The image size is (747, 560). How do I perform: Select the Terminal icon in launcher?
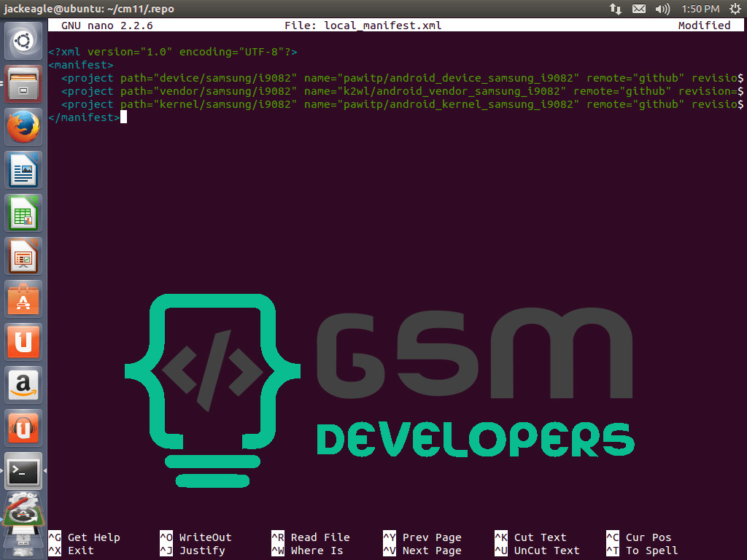(23, 471)
